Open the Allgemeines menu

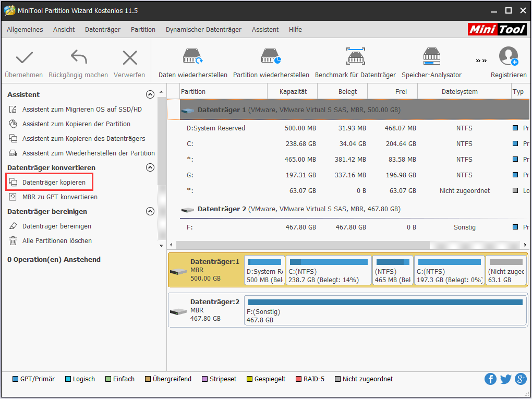[x=25, y=30]
